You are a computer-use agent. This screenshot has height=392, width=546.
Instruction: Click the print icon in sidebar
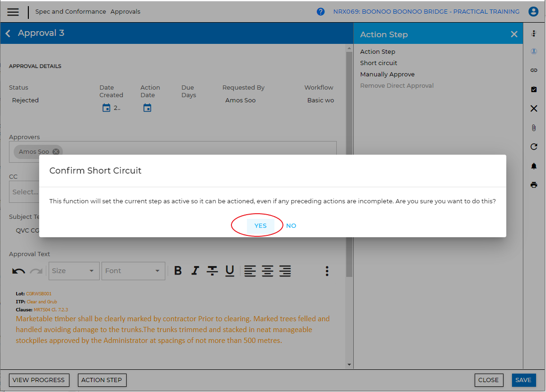(534, 185)
